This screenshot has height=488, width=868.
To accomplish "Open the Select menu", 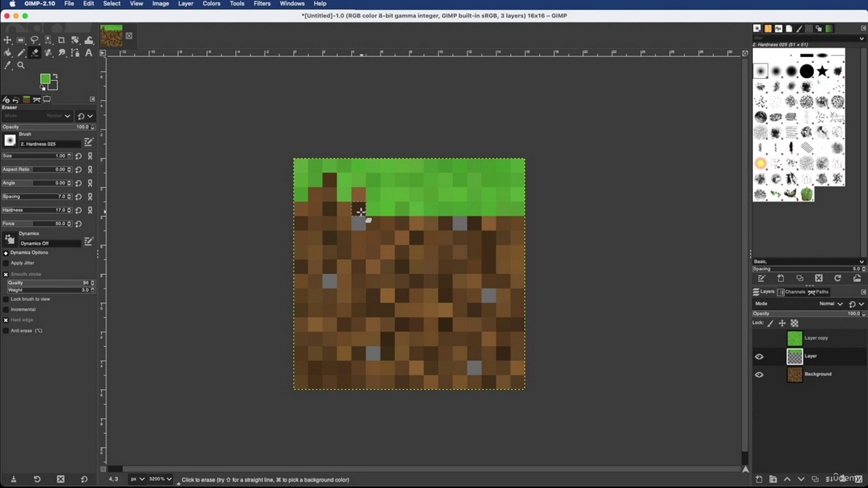I will 111,4.
